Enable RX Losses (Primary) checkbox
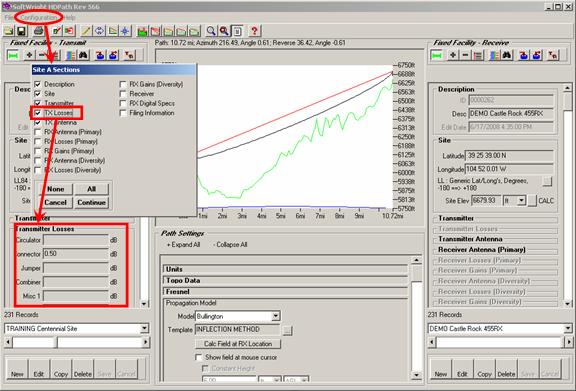576x391 pixels. click(37, 141)
